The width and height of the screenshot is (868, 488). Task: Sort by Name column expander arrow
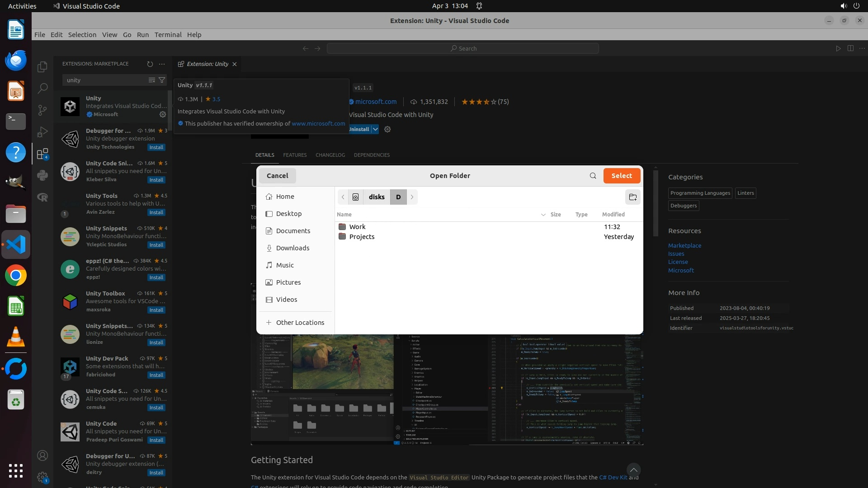coord(543,215)
